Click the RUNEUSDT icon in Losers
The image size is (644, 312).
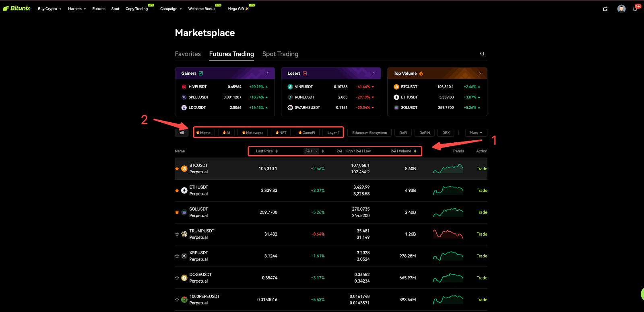(290, 97)
